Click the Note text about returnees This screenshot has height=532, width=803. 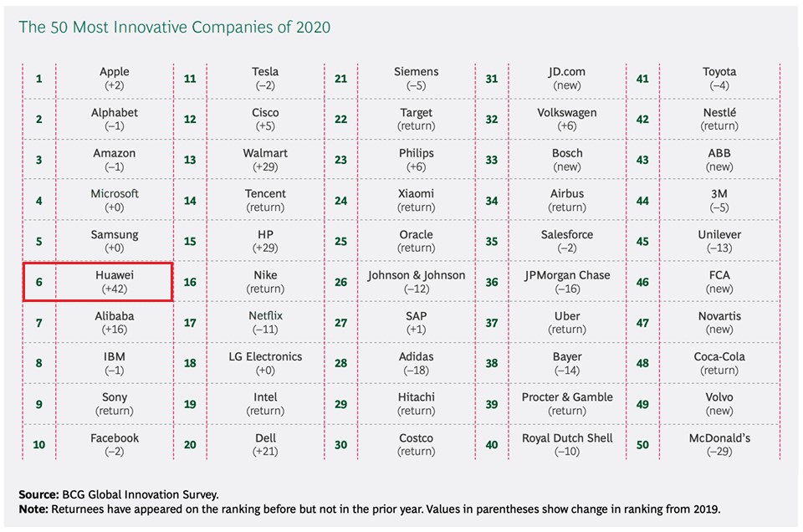pyautogui.click(x=368, y=509)
